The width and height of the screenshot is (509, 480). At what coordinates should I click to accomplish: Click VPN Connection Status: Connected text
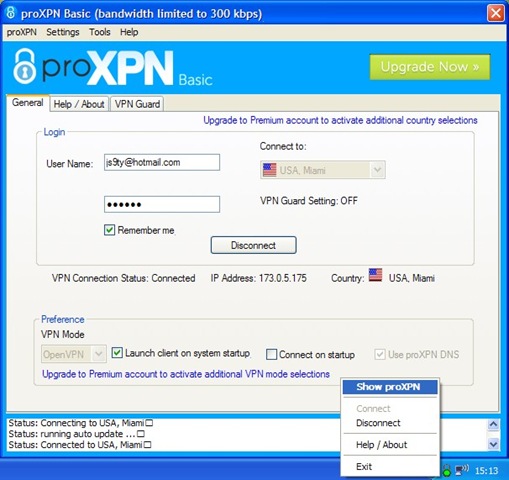coord(124,278)
